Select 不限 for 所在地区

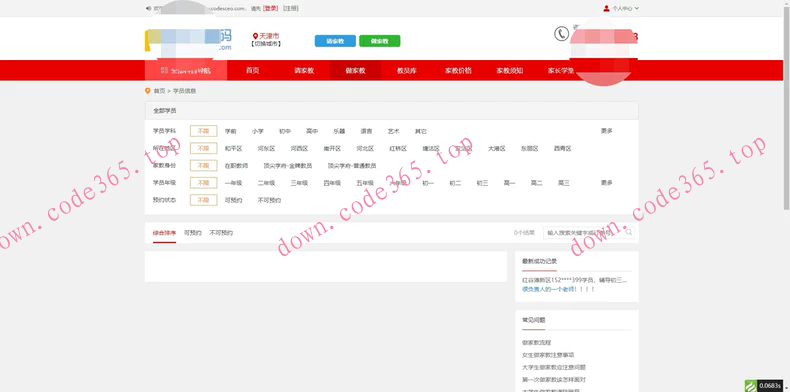(204, 149)
